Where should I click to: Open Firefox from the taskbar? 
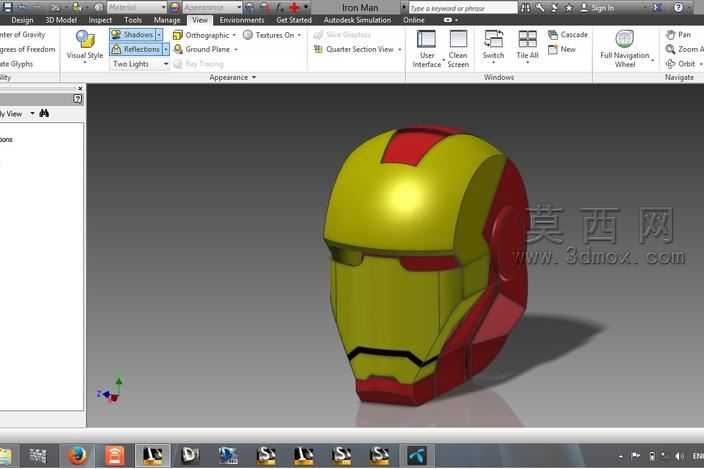click(77, 456)
